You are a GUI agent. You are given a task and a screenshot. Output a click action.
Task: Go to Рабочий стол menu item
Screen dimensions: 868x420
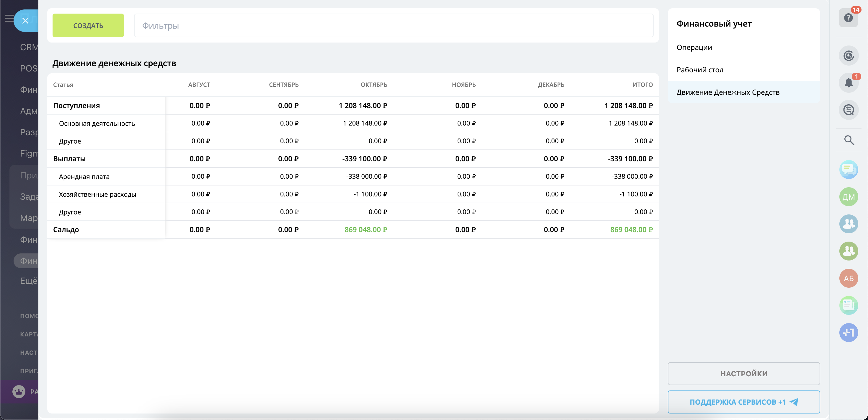click(699, 70)
